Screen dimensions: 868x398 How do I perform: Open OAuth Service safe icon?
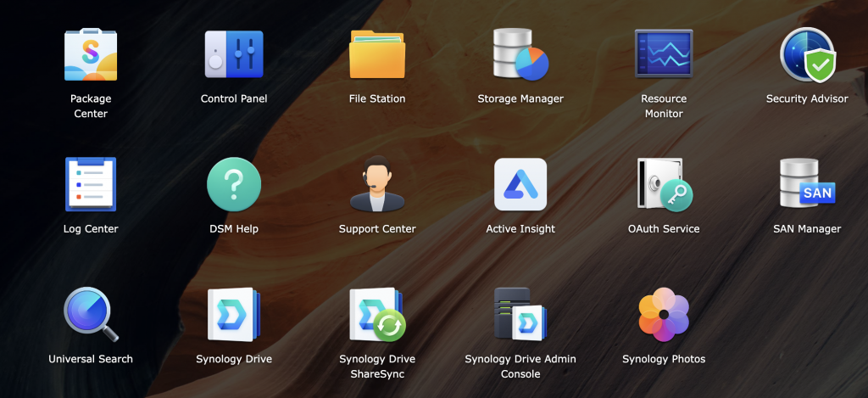pyautogui.click(x=665, y=184)
